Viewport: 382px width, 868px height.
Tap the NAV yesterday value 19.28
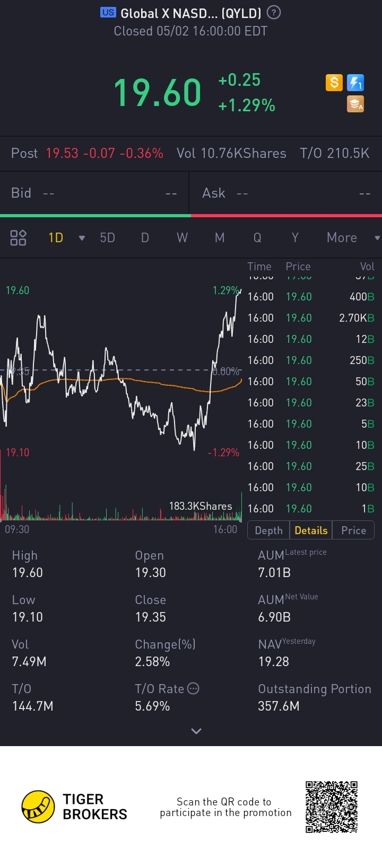[x=274, y=661]
